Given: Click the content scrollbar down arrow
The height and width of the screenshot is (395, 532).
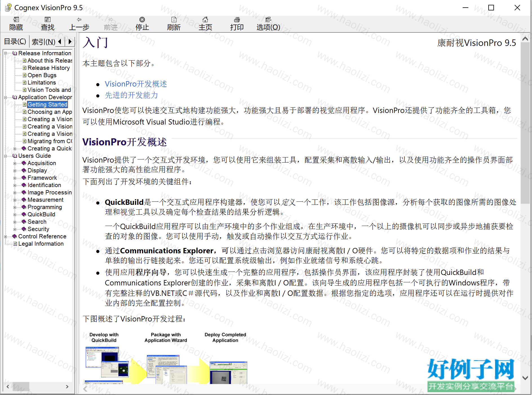Looking at the screenshot, I should pos(525,378).
